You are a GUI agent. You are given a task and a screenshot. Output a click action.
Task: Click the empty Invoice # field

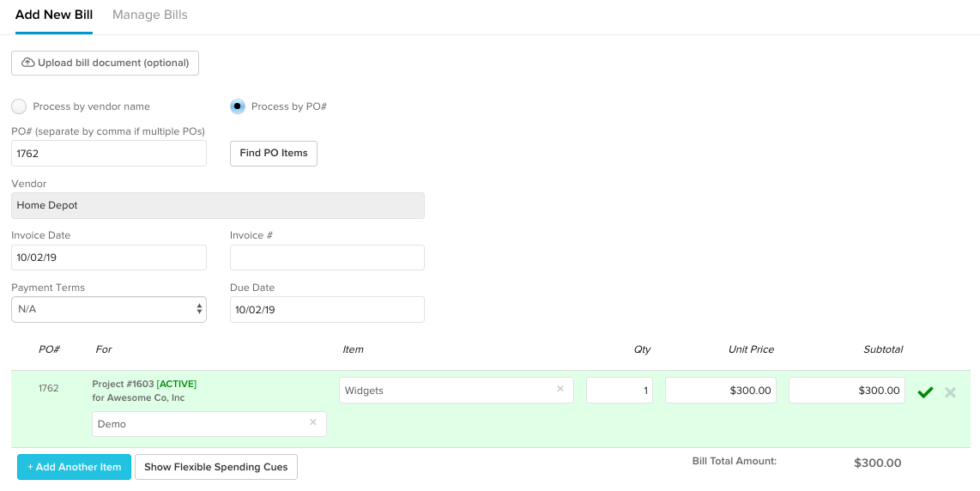[x=328, y=258]
